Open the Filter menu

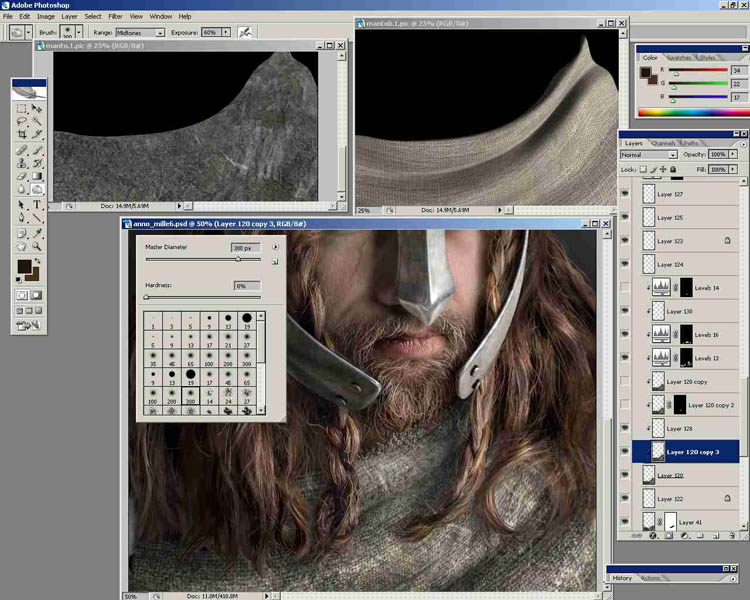point(116,17)
